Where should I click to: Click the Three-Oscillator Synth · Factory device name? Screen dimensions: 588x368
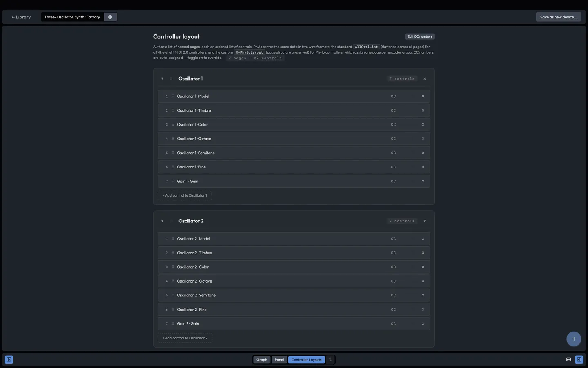pyautogui.click(x=72, y=17)
